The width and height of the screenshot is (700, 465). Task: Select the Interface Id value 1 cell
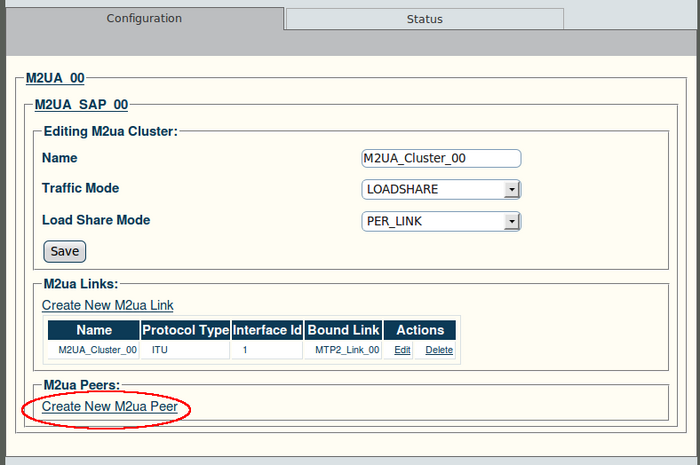click(267, 350)
